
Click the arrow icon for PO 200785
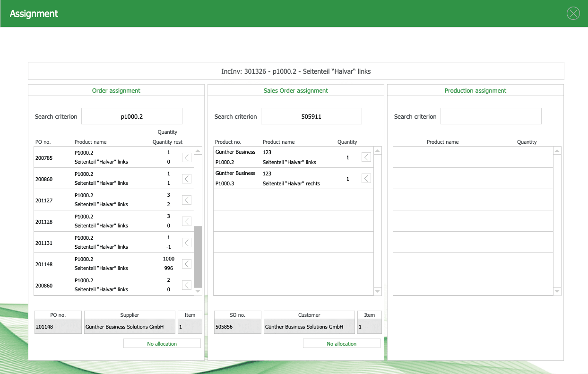pyautogui.click(x=187, y=157)
